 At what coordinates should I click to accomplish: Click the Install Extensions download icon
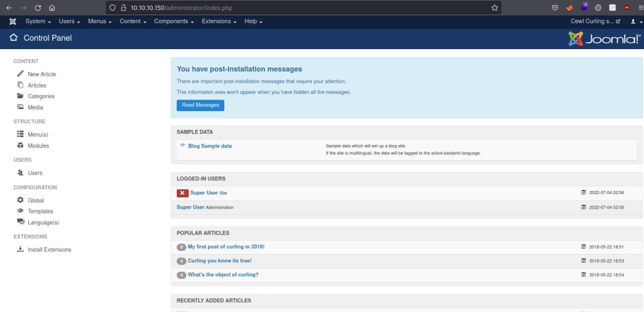pyautogui.click(x=21, y=250)
